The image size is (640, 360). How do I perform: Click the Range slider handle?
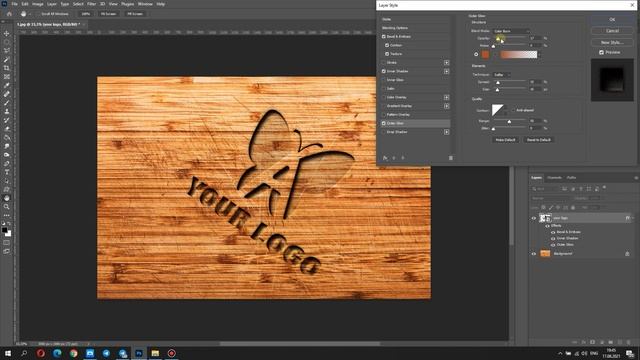point(509,122)
